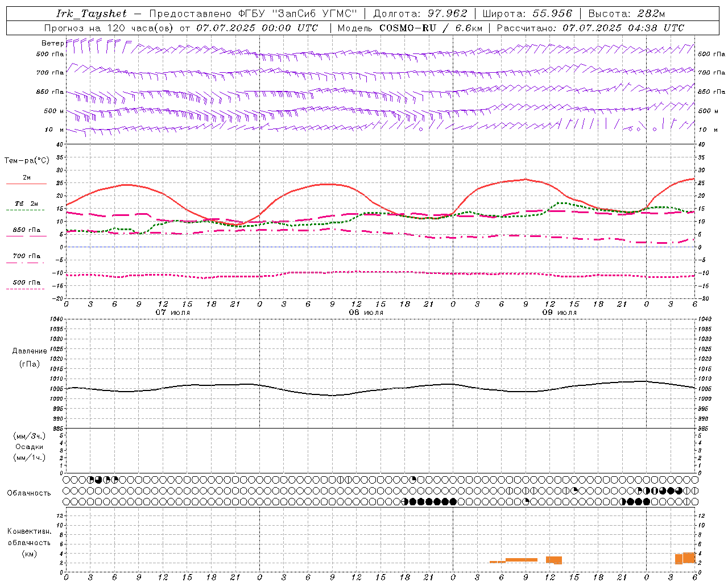Click the Осадки precipitation label
Viewport: 728px width, 582px height.
(x=30, y=447)
